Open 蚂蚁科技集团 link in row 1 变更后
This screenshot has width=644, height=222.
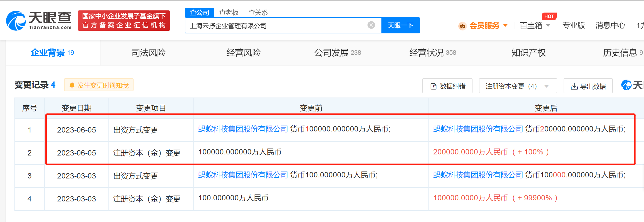pyautogui.click(x=478, y=129)
